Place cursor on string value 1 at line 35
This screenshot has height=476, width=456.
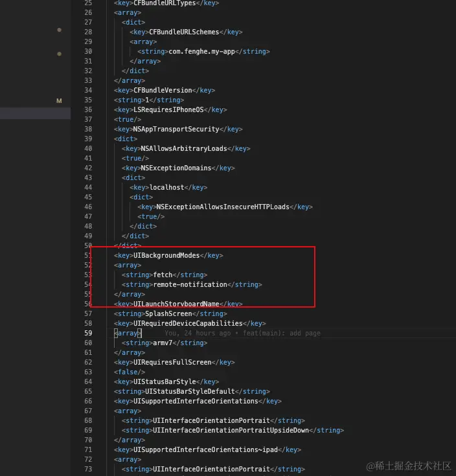point(147,100)
